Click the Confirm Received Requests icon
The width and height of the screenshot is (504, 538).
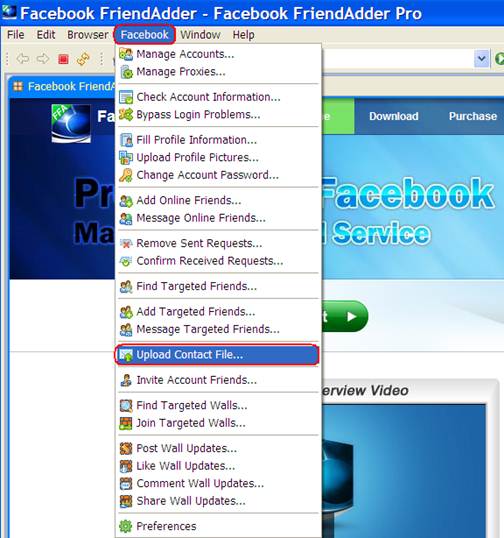click(126, 261)
